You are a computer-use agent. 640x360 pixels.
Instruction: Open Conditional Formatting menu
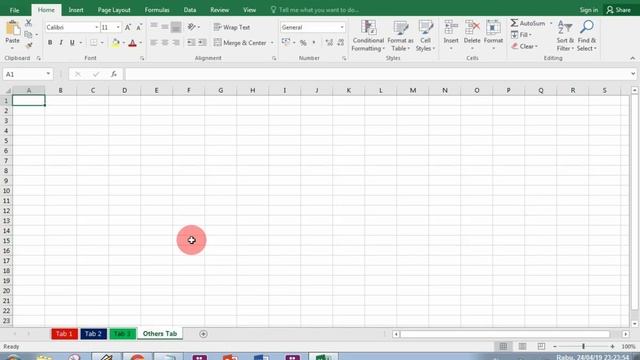pyautogui.click(x=368, y=36)
